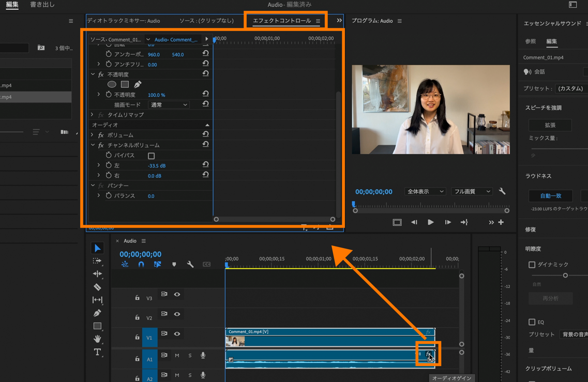Collapse the 不透明度 effect
This screenshot has width=588, height=382.
coord(93,74)
